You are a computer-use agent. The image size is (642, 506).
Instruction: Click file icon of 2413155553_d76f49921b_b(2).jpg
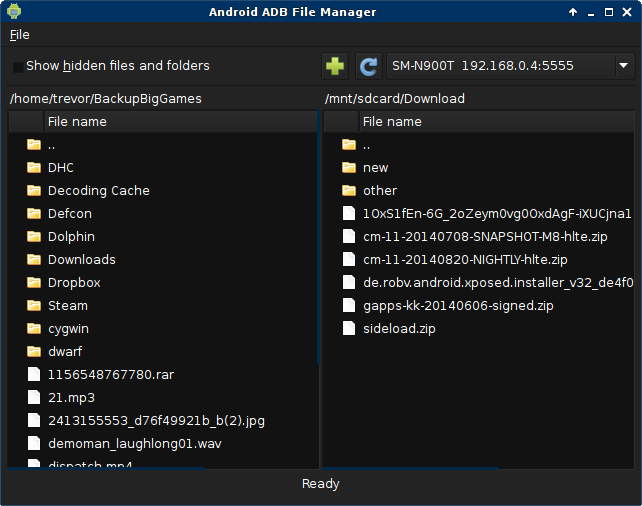(x=34, y=420)
